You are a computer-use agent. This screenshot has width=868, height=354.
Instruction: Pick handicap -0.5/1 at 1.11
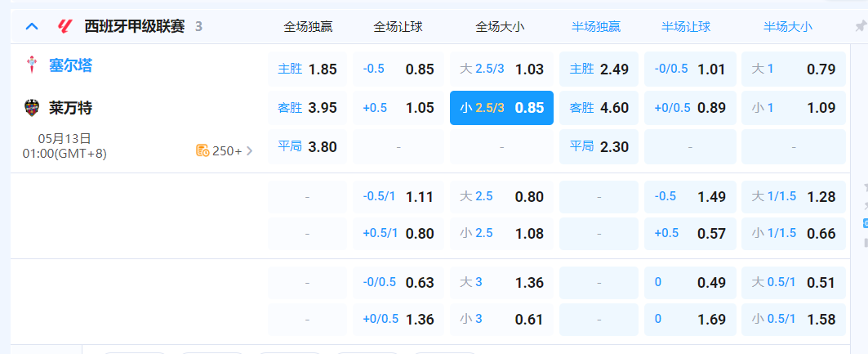pos(398,197)
